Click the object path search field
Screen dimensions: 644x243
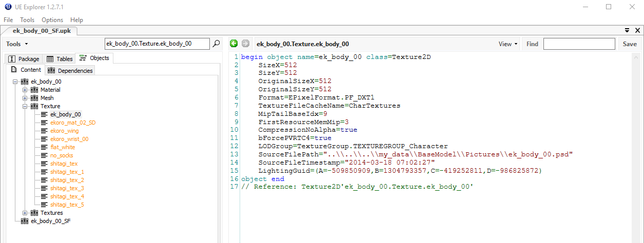tap(157, 44)
